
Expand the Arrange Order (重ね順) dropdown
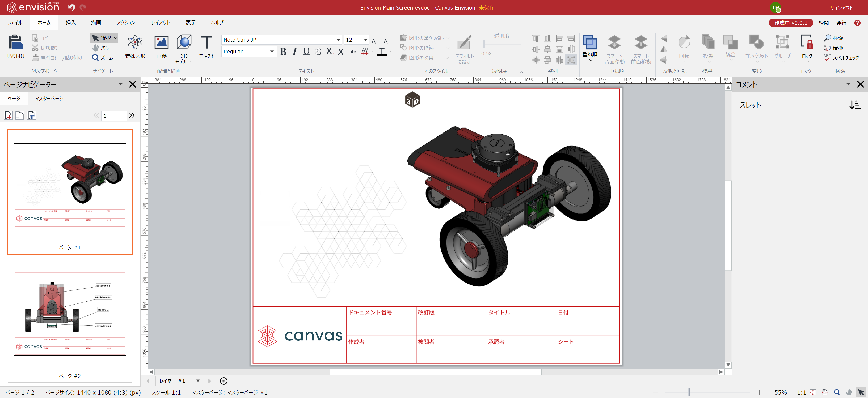tap(590, 61)
